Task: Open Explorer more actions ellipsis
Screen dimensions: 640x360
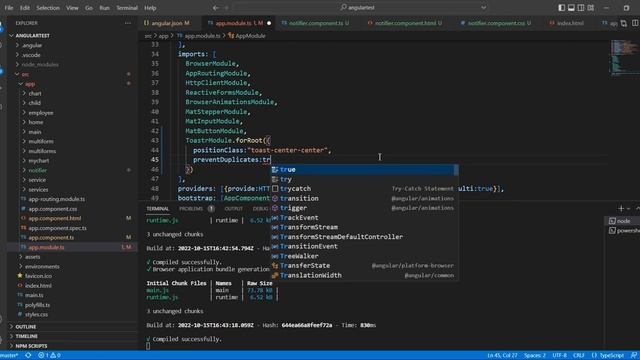Action: 128,23
